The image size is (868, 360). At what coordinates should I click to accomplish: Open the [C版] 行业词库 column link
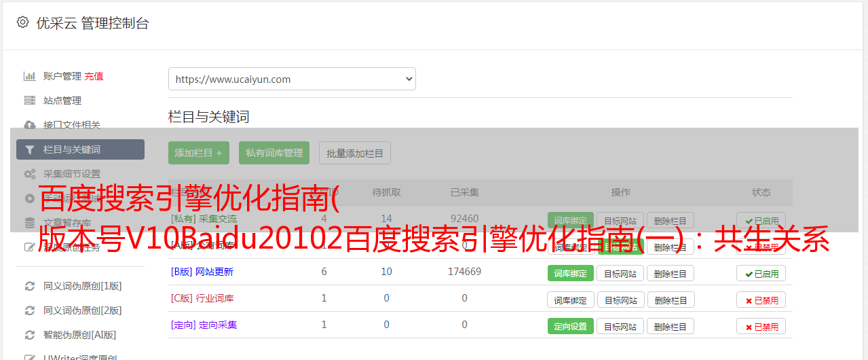coord(202,298)
